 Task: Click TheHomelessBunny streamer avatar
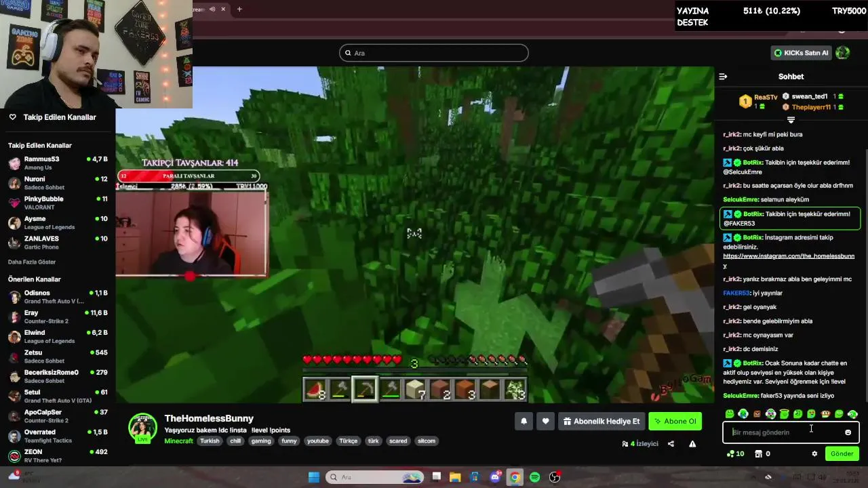(142, 427)
